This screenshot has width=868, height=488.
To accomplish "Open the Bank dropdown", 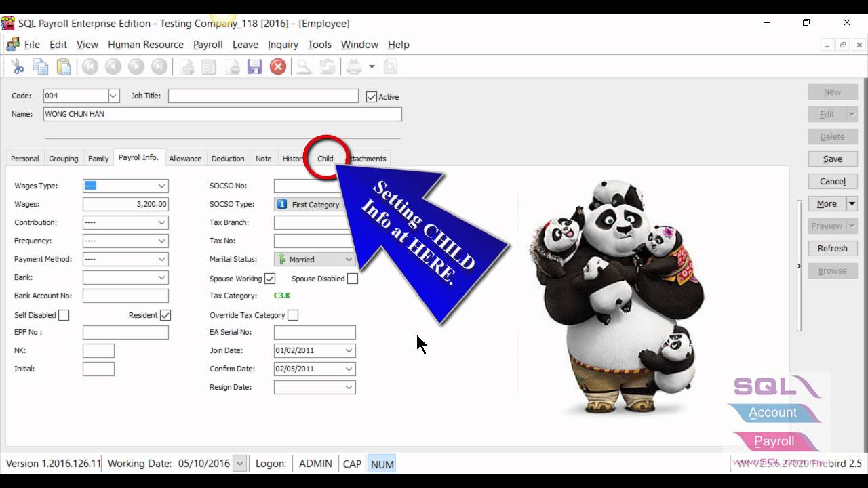I will click(x=161, y=277).
